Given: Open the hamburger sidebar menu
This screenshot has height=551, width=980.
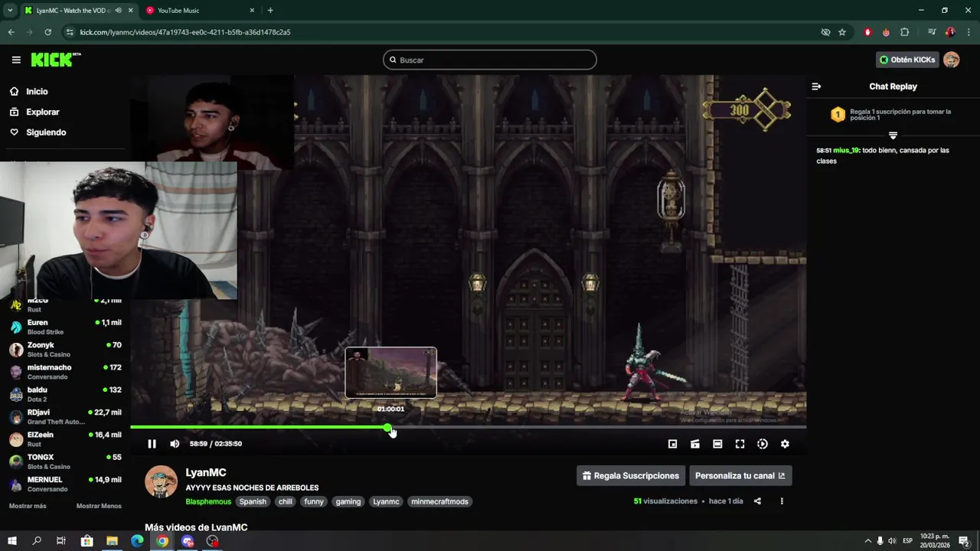Looking at the screenshot, I should tap(16, 60).
